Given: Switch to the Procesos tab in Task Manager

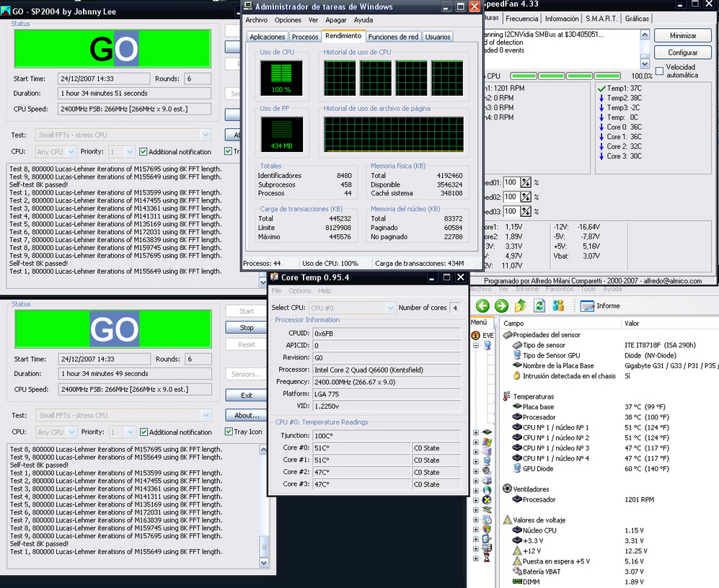Looking at the screenshot, I should tap(305, 37).
